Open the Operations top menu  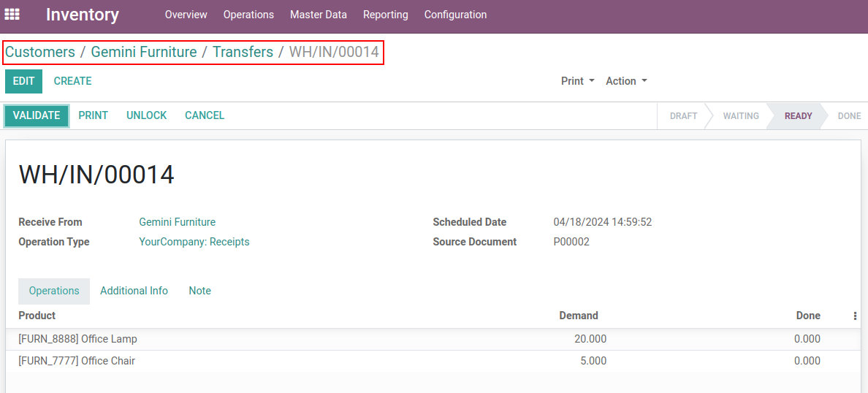tap(248, 15)
